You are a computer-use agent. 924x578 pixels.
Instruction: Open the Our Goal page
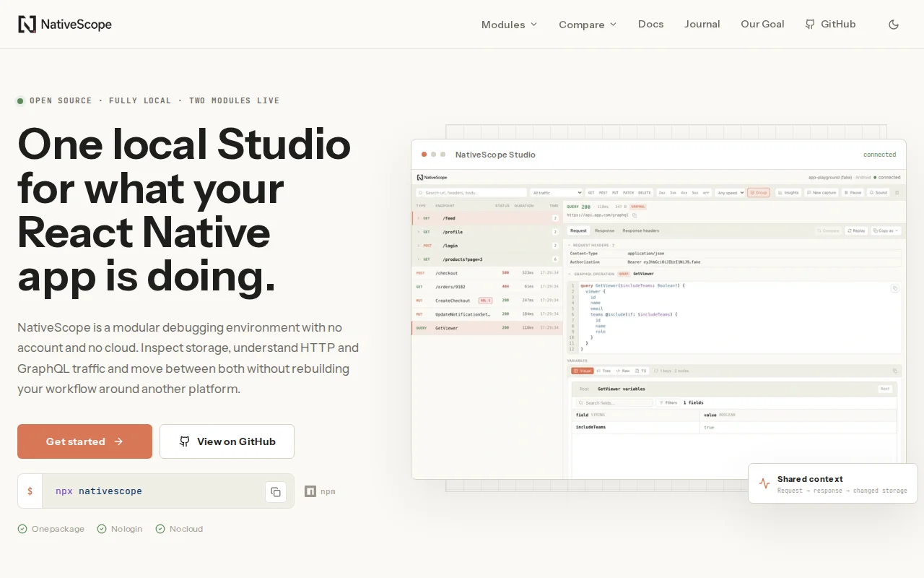762,24
